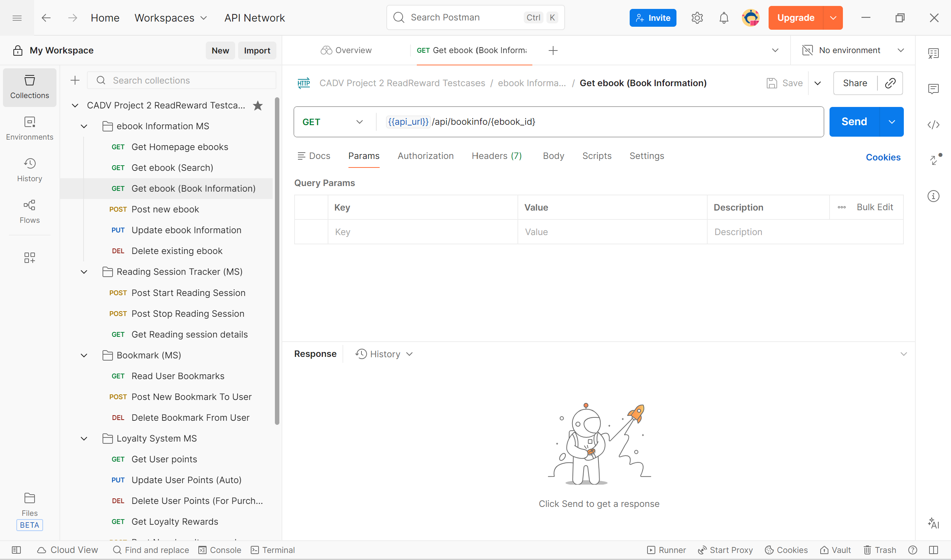Open Files BETA in the sidebar
Image resolution: width=951 pixels, height=560 pixels.
tap(29, 511)
